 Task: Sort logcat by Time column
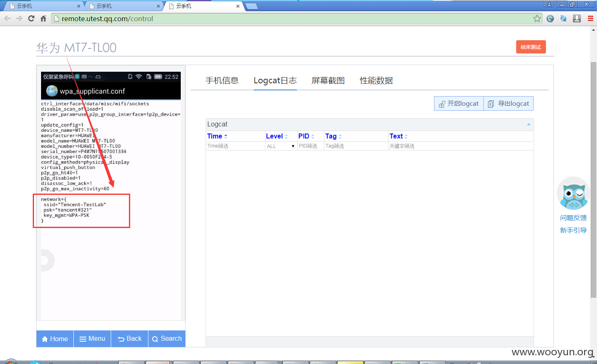[217, 136]
